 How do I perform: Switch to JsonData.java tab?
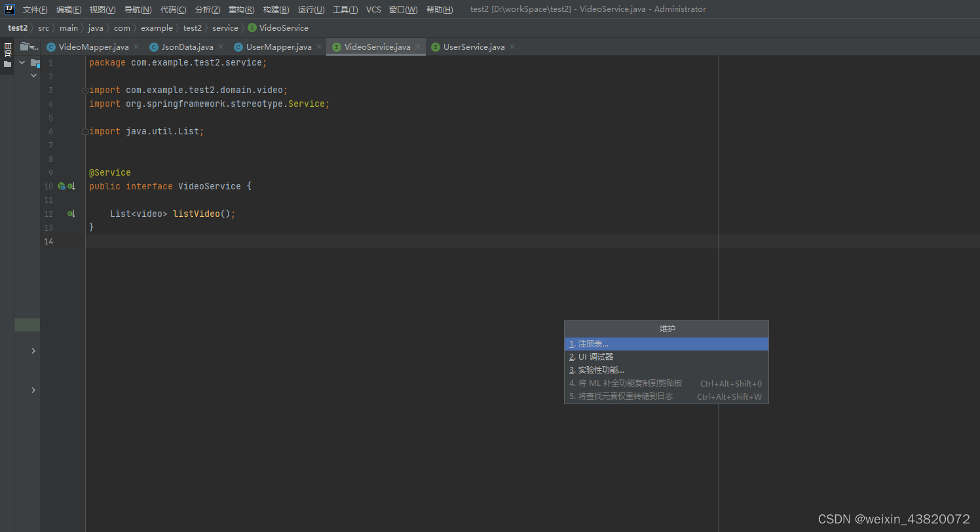point(187,47)
